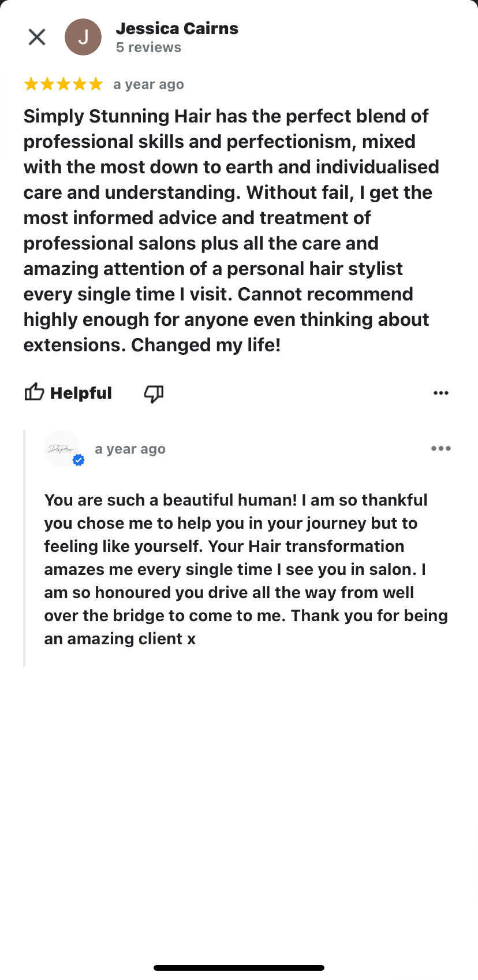View the reviewer's 5 reviews link

tap(148, 47)
